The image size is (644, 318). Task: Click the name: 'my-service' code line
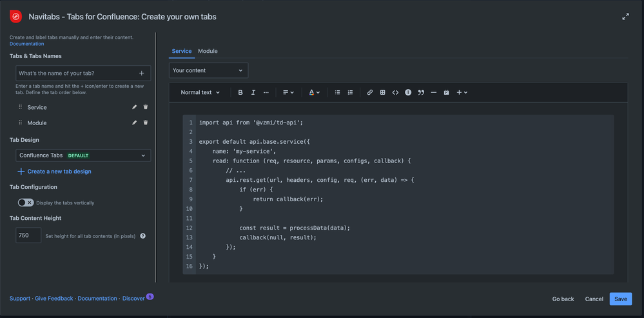[244, 151]
